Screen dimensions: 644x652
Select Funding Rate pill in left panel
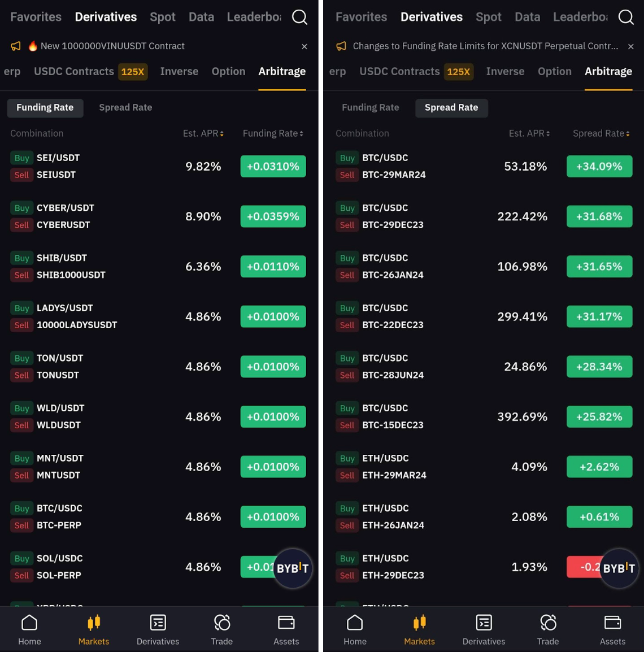[45, 107]
